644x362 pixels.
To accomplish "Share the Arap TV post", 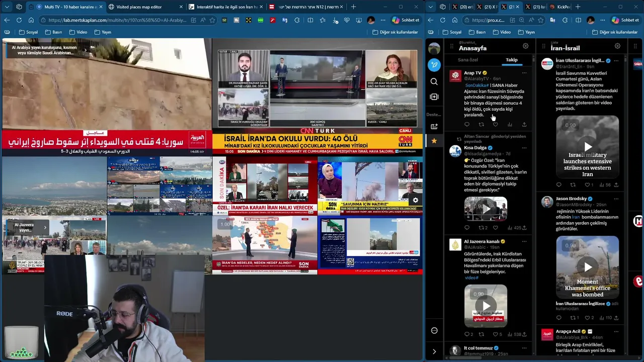I will click(524, 124).
